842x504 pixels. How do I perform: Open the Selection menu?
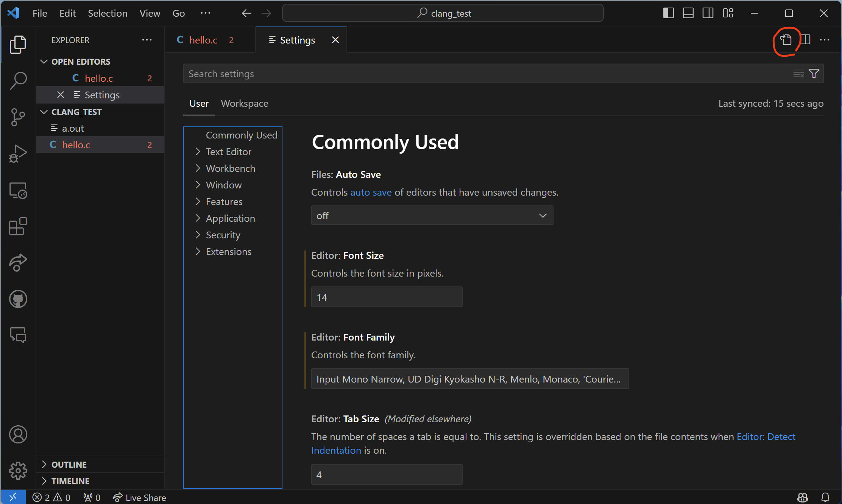[x=108, y=13]
